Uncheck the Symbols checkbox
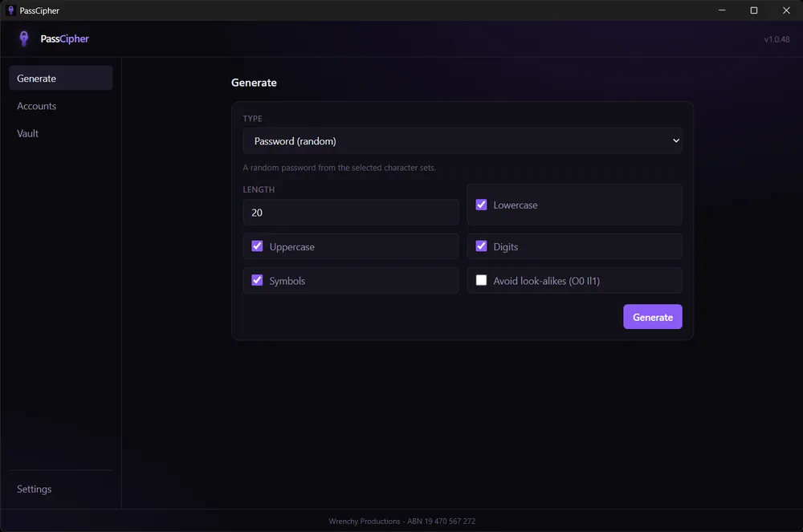803x532 pixels. pyautogui.click(x=257, y=280)
